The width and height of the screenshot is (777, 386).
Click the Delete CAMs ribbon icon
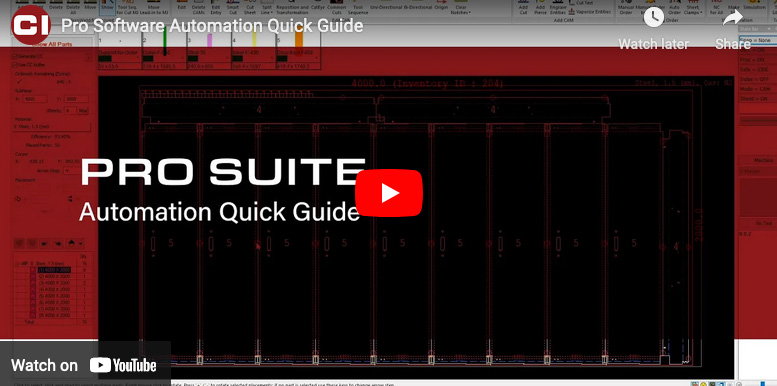198,7
